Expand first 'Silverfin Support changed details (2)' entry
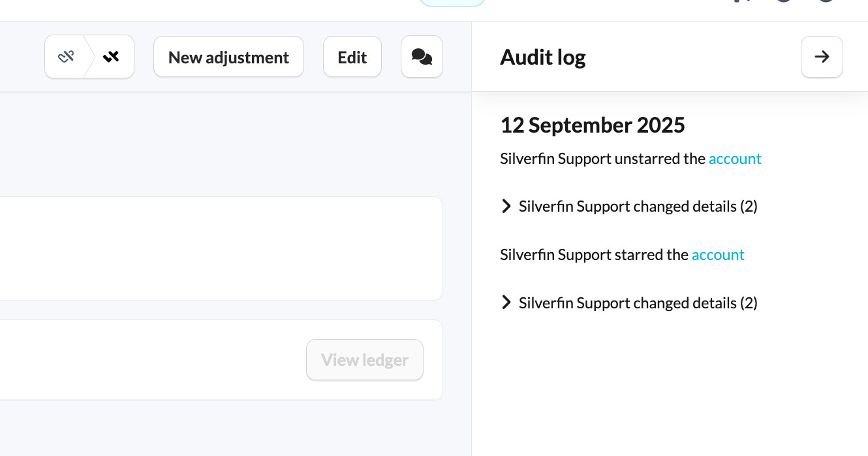 point(628,206)
